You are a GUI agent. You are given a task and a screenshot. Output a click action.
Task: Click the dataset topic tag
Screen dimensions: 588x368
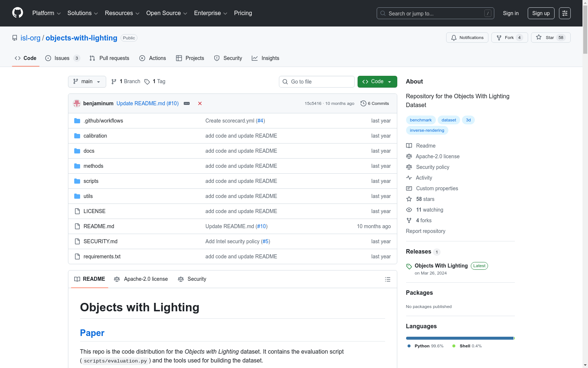449,120
